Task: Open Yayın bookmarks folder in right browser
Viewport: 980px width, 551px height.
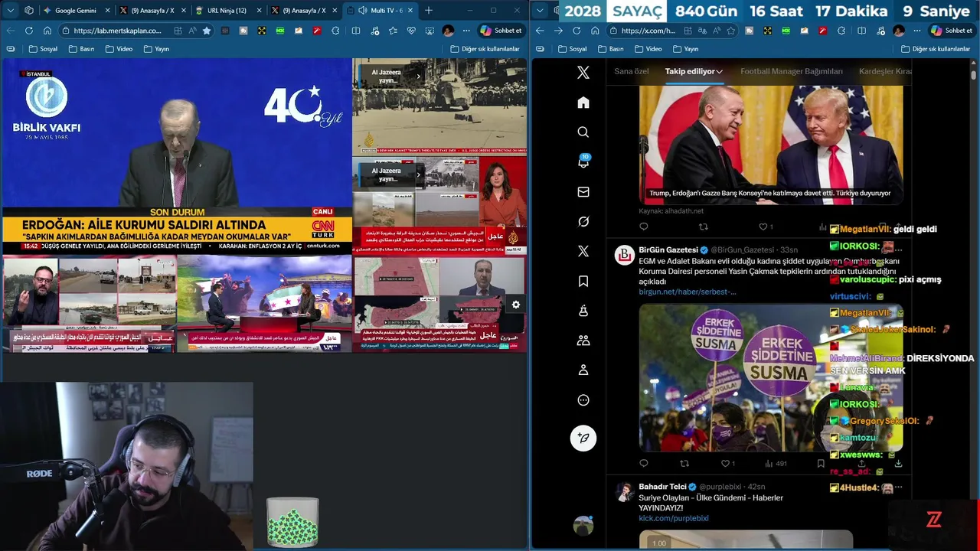Action: pyautogui.click(x=684, y=48)
